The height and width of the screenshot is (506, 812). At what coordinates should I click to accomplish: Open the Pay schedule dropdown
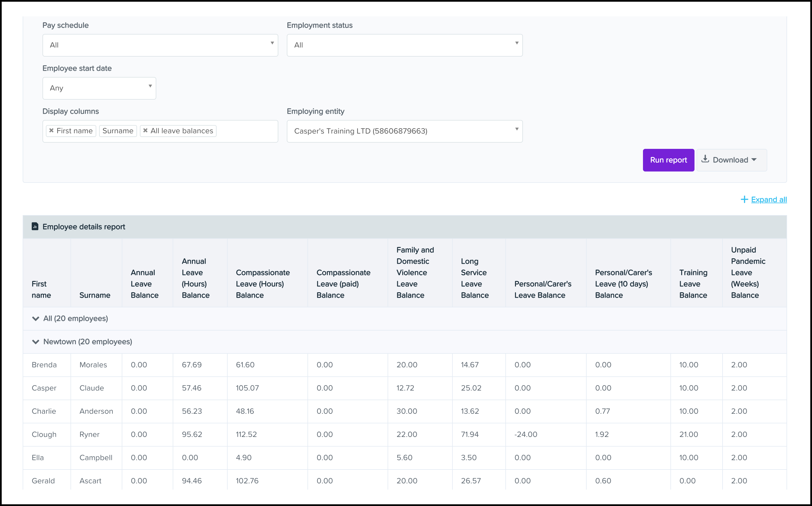(x=160, y=45)
